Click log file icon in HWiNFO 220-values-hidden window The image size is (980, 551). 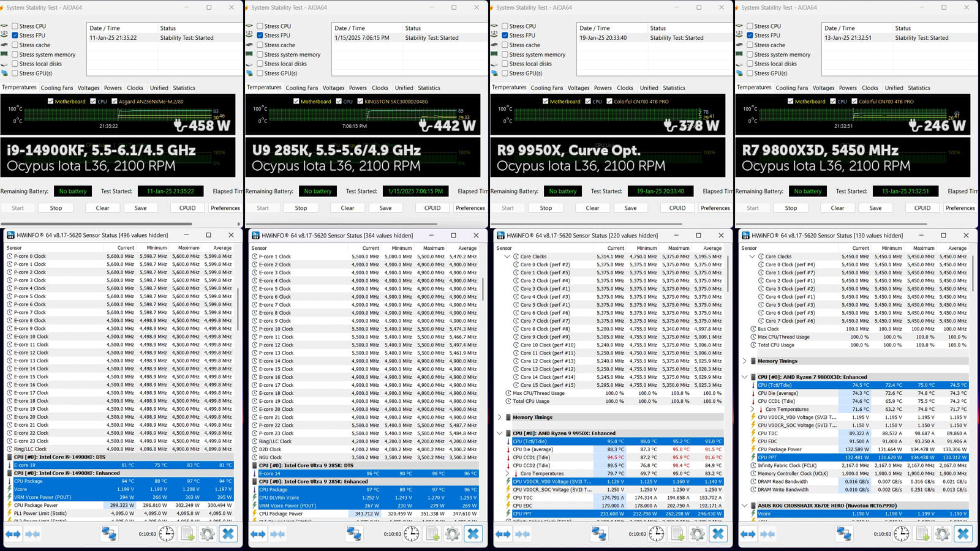click(x=677, y=534)
